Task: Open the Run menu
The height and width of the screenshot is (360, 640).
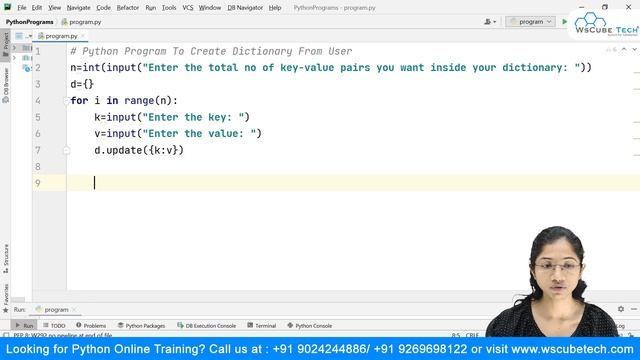Action: point(151,7)
